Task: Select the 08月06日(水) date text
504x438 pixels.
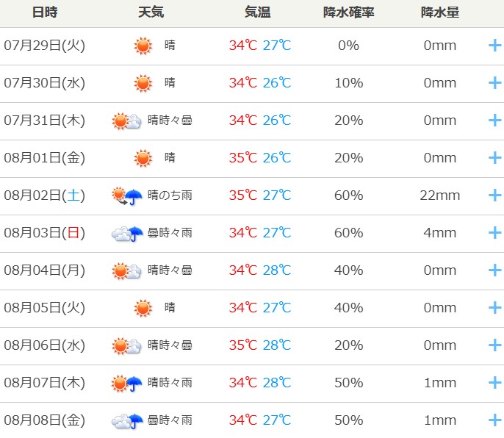Action: click(x=44, y=345)
